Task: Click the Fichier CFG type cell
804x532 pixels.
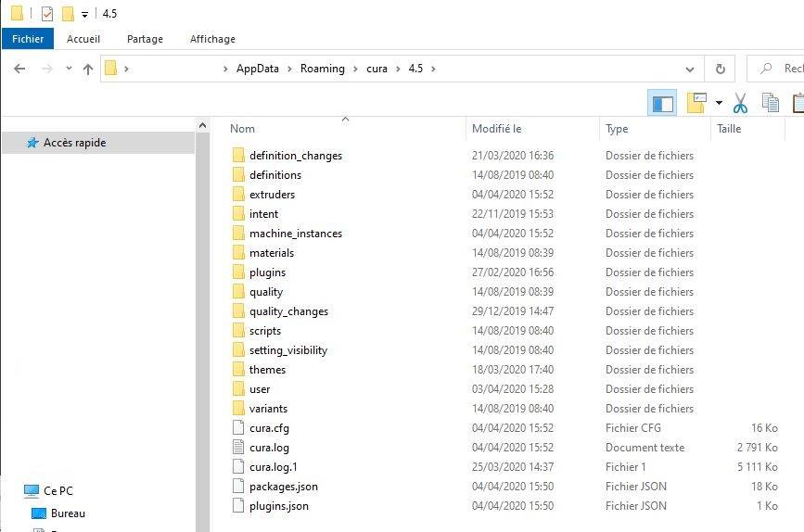Action: click(633, 428)
